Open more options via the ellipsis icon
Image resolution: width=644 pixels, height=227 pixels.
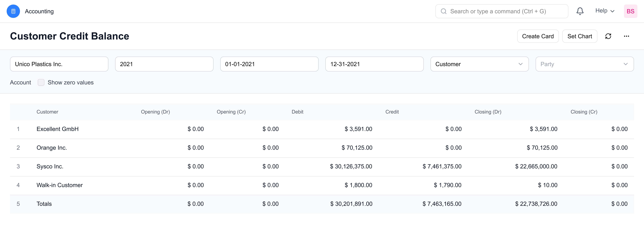(x=627, y=36)
